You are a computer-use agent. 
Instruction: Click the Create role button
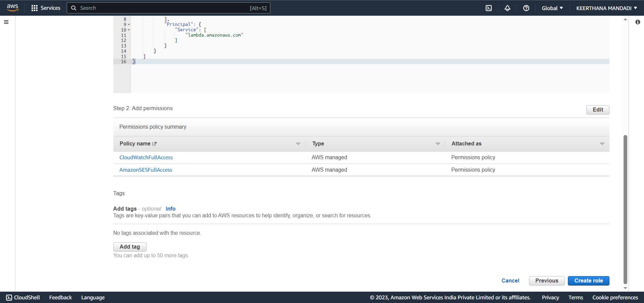coord(588,280)
